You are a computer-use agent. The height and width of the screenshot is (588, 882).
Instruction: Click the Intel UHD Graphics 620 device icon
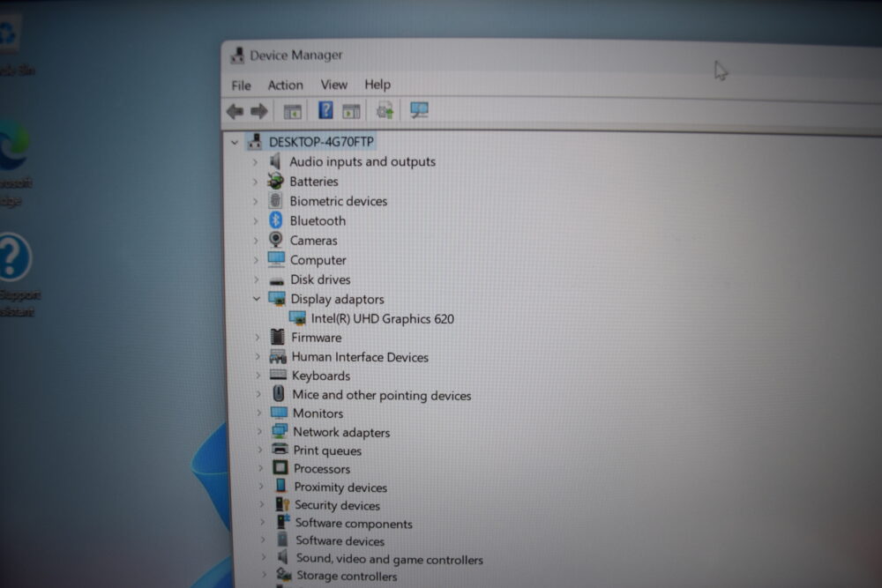297,318
